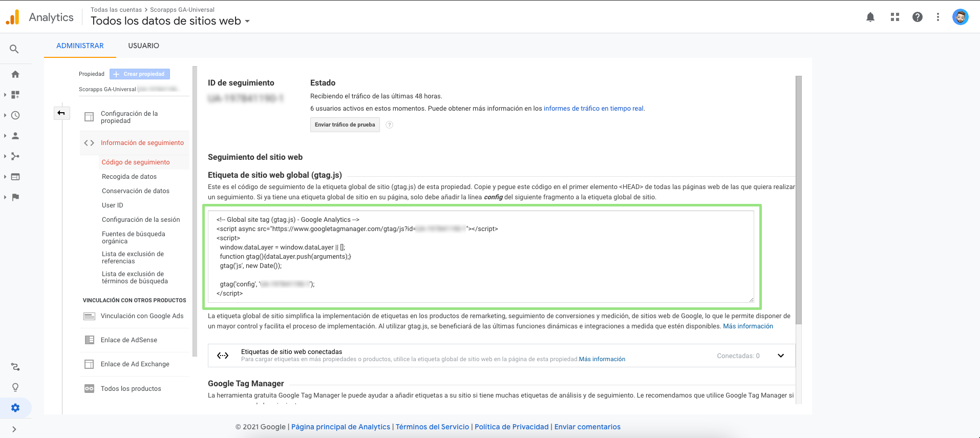
Task: Collapse Información de seguimiento section
Action: click(x=135, y=143)
